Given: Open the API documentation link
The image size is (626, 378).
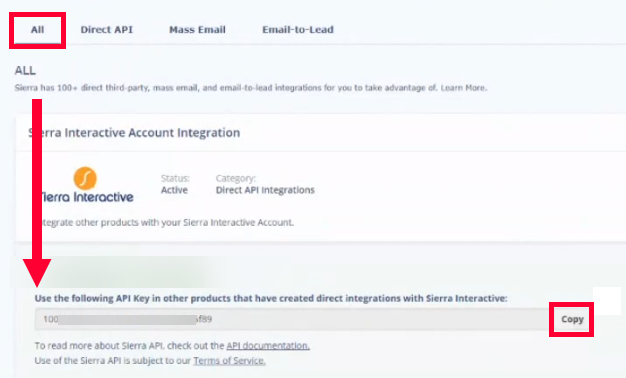Looking at the screenshot, I should click(268, 346).
